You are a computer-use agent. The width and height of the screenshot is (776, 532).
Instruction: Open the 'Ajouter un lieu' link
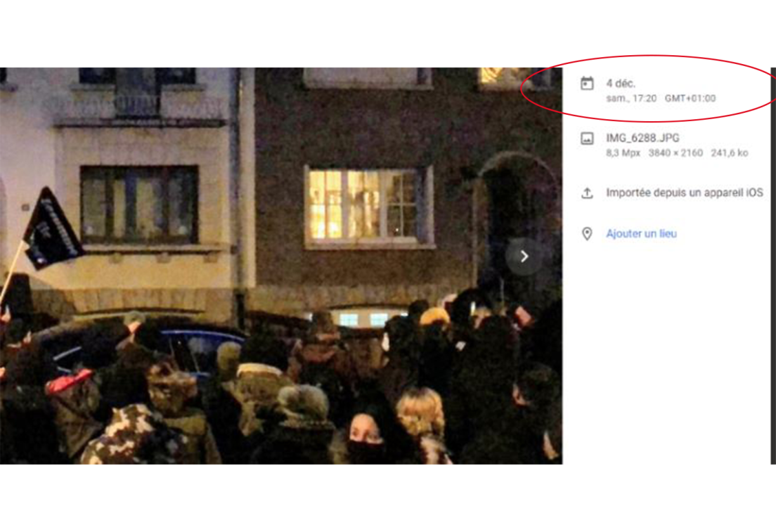[641, 233]
